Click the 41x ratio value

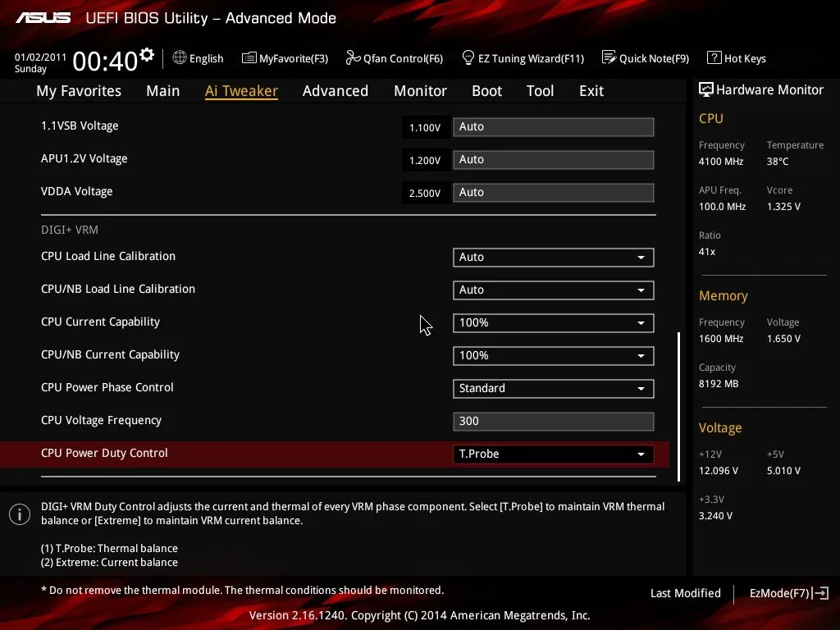[x=706, y=251]
